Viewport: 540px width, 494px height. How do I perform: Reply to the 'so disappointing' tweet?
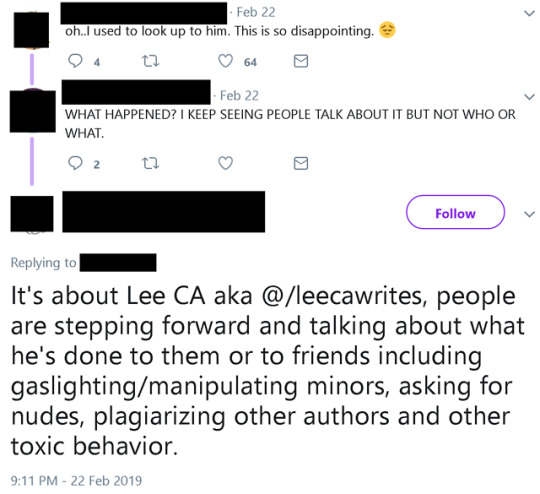[x=75, y=61]
